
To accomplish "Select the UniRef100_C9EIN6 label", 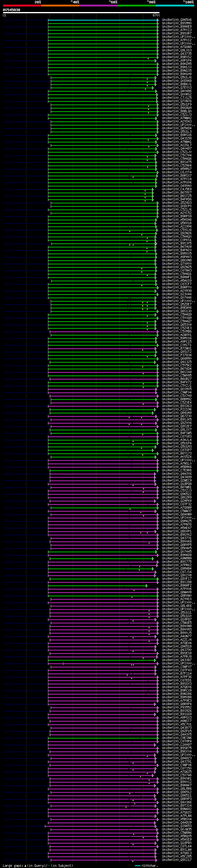I will pos(177,738).
